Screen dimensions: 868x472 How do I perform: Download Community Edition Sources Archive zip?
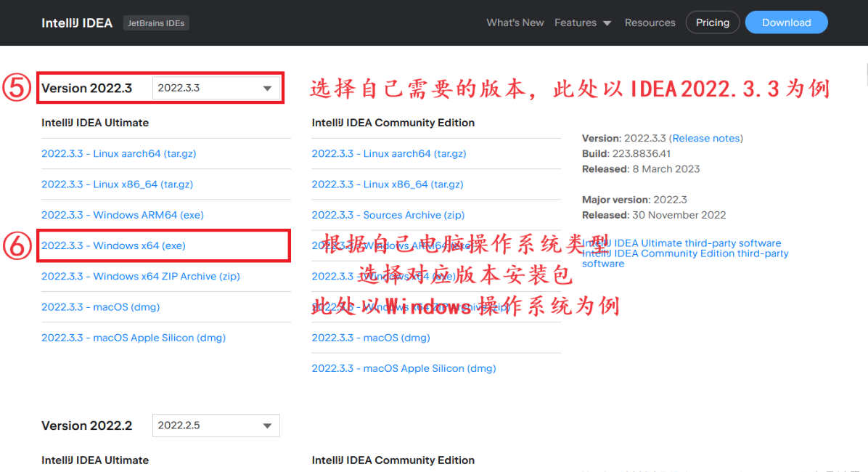click(388, 215)
